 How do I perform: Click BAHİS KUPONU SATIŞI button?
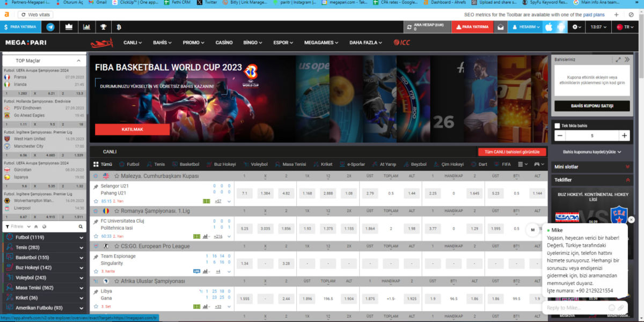pos(592,106)
